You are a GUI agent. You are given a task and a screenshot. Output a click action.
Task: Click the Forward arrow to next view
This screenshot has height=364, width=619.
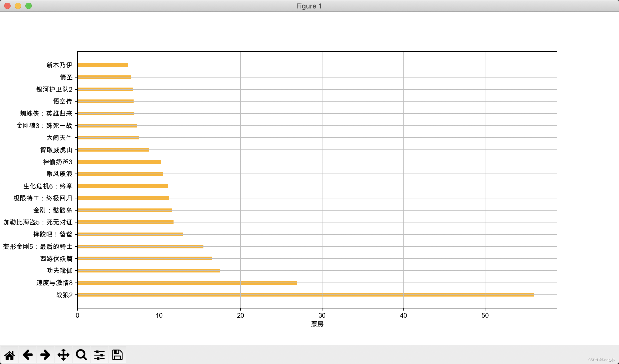click(x=45, y=355)
